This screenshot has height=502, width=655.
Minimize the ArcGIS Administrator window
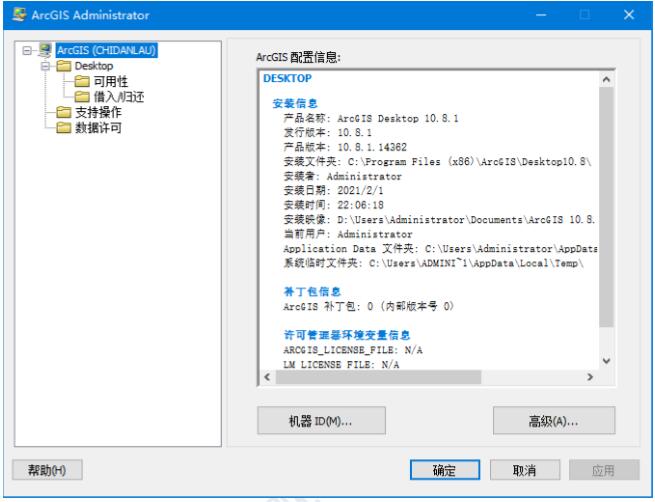pos(541,15)
